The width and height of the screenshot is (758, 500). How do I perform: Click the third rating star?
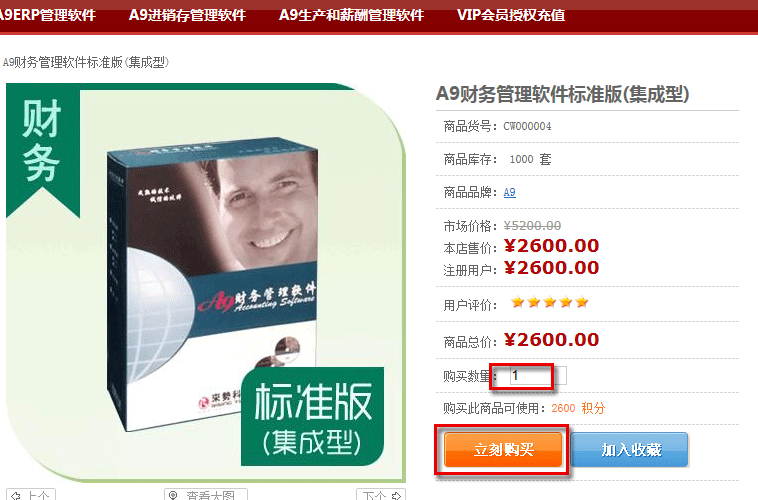[550, 302]
